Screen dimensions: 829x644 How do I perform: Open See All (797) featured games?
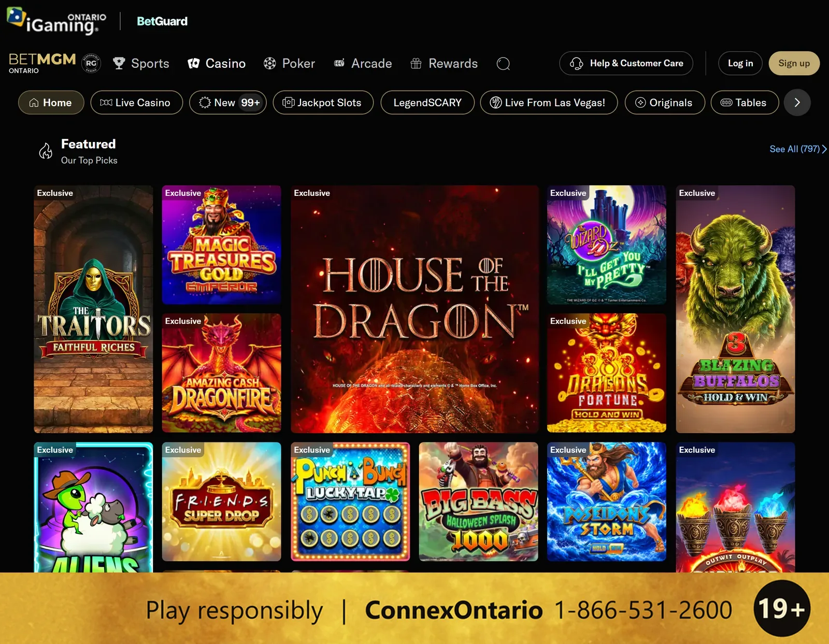[798, 149]
